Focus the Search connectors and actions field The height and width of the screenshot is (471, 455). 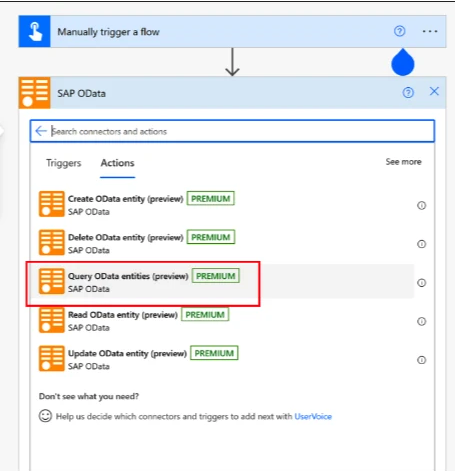[x=232, y=131]
